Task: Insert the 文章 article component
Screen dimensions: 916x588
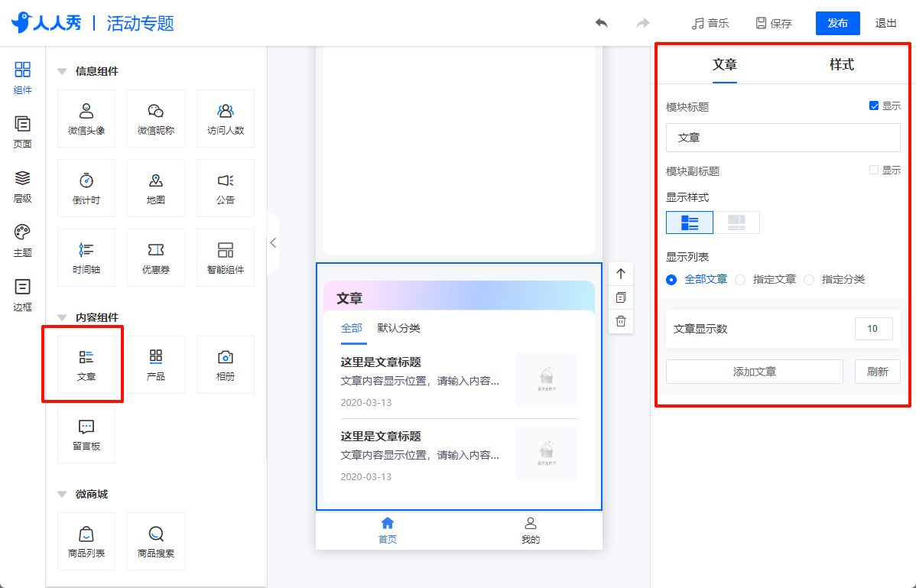Action: click(x=86, y=365)
